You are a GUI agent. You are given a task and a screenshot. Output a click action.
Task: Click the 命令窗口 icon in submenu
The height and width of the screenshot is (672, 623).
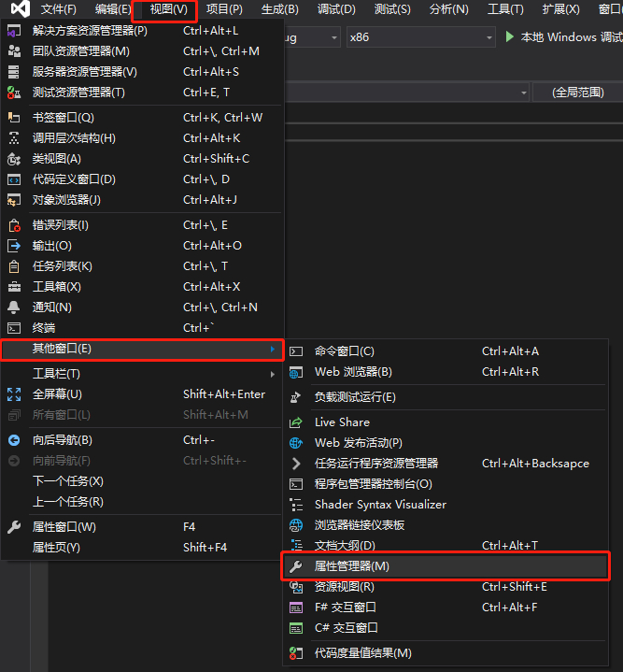(x=296, y=351)
